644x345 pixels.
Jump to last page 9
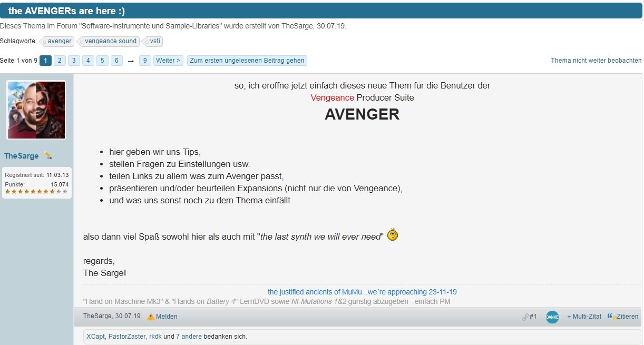click(145, 61)
